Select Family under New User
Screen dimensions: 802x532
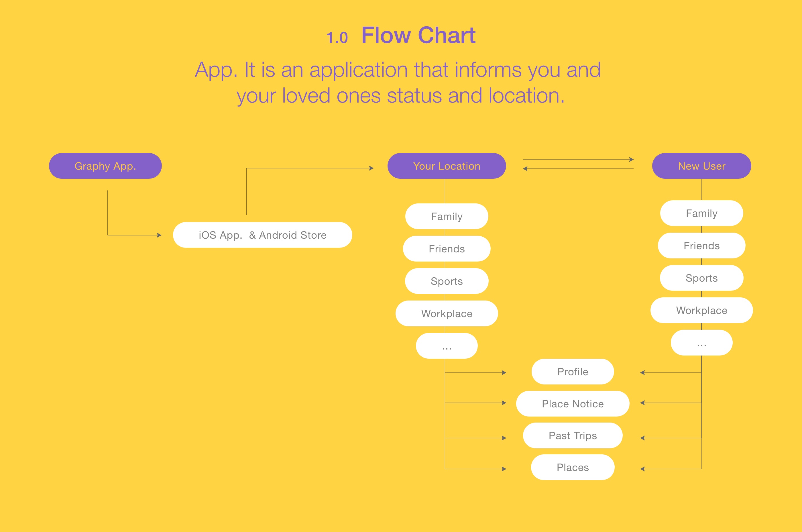(x=701, y=213)
